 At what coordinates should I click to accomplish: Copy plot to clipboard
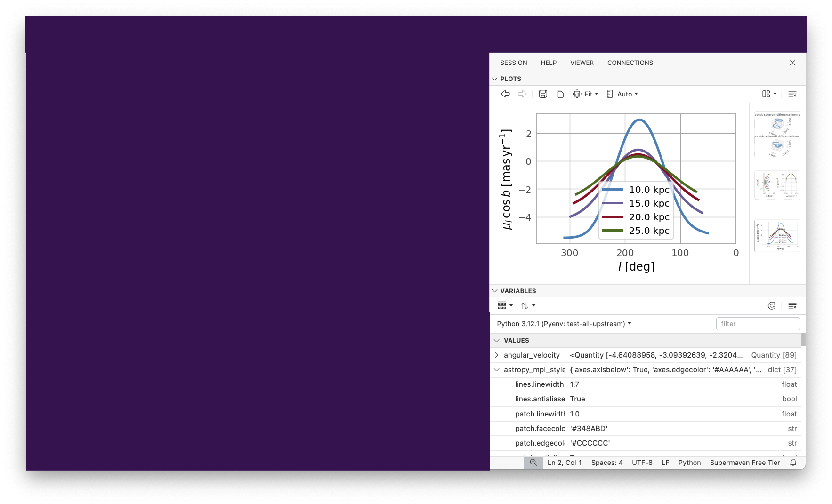tap(560, 94)
